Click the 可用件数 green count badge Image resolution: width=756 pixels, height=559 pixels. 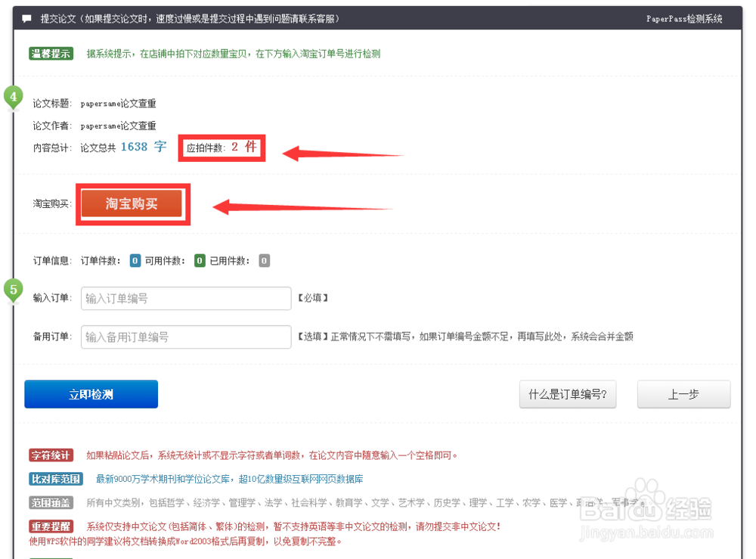(x=200, y=261)
